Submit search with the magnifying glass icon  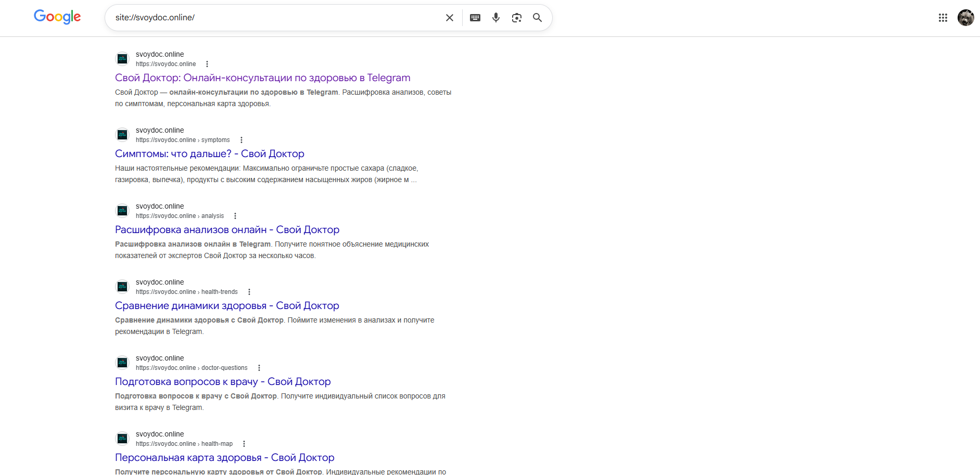tap(538, 18)
